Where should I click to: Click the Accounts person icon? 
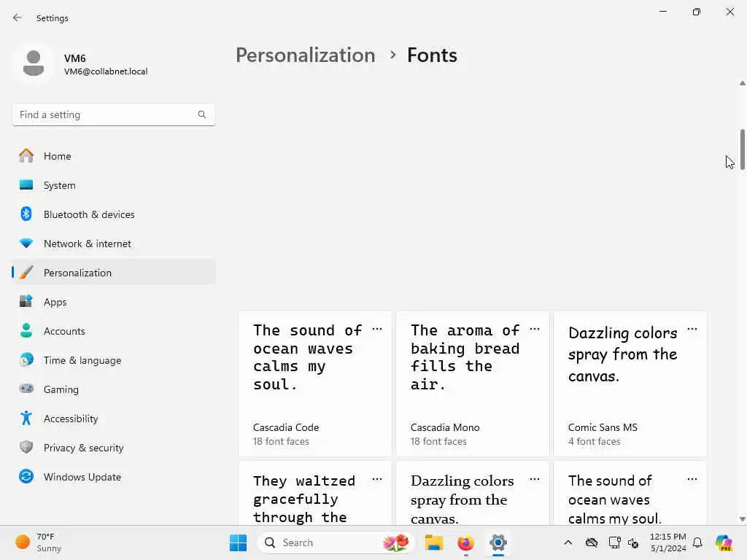(26, 330)
